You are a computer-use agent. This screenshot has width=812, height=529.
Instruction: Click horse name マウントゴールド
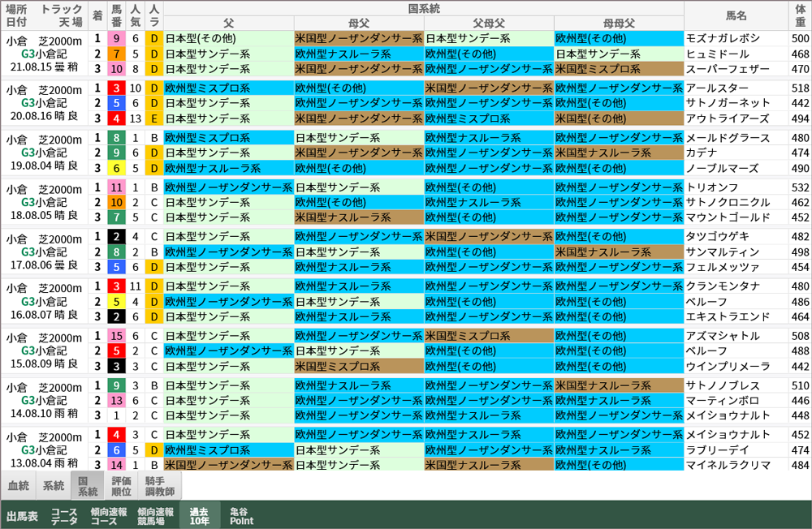click(728, 217)
